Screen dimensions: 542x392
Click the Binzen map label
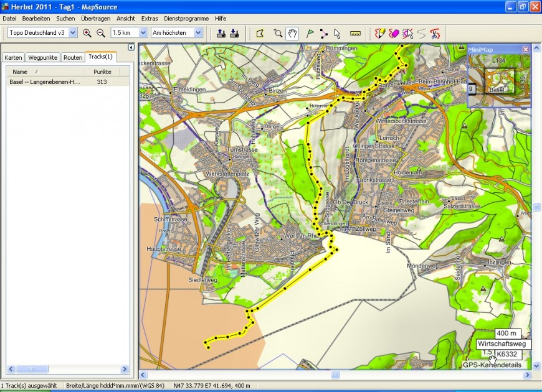(278, 91)
